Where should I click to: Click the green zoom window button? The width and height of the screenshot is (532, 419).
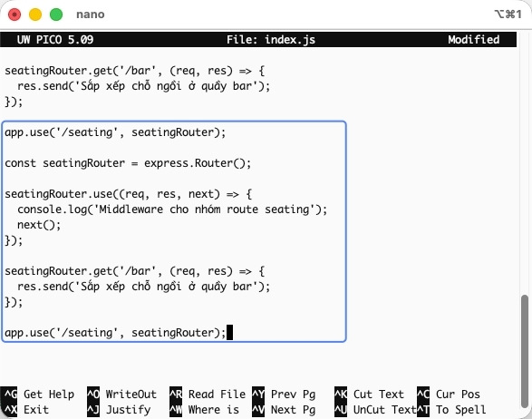coord(56,15)
